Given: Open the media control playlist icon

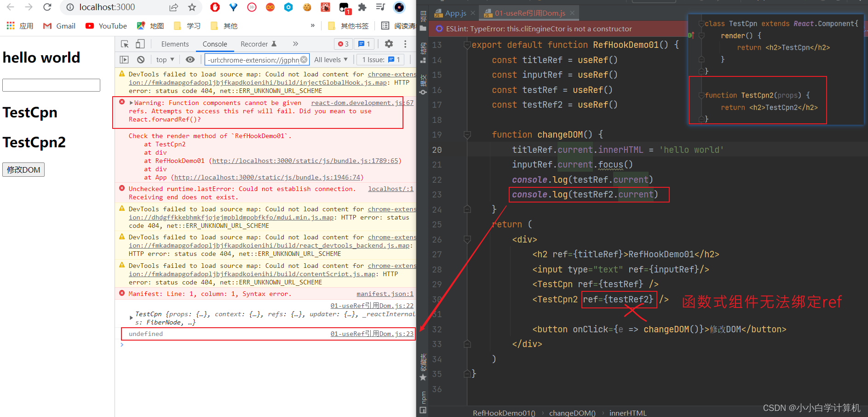Looking at the screenshot, I should click(380, 7).
